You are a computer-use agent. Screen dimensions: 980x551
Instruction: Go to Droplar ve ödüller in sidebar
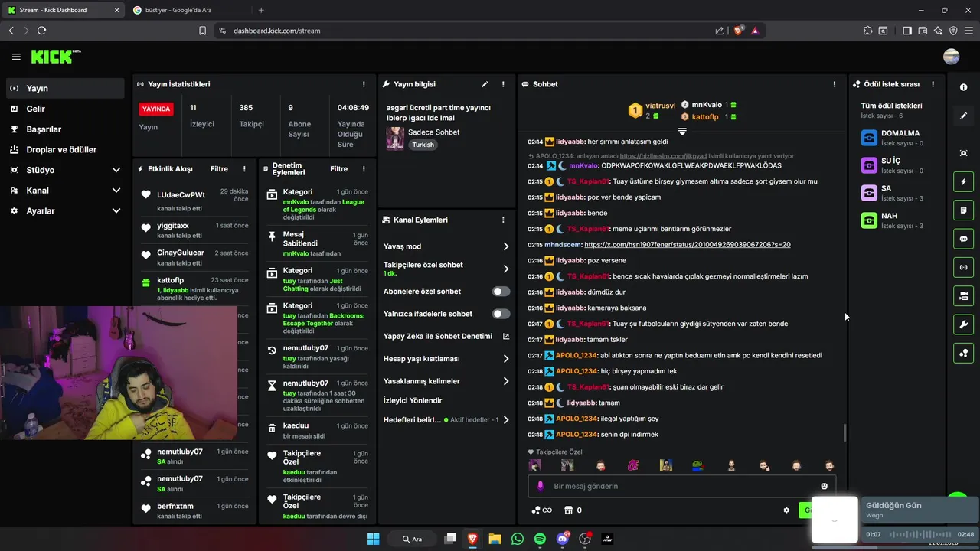(x=65, y=150)
